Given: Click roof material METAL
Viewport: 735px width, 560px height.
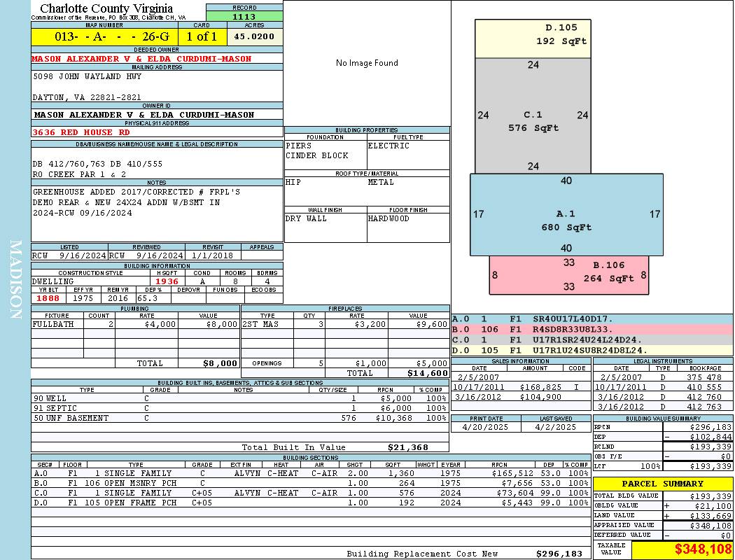Looking at the screenshot, I should click(381, 182).
